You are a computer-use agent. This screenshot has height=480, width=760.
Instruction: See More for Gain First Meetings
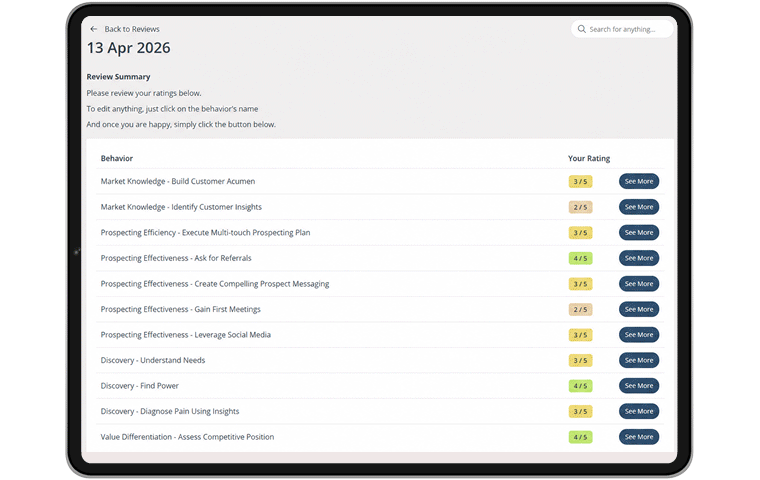[639, 309]
